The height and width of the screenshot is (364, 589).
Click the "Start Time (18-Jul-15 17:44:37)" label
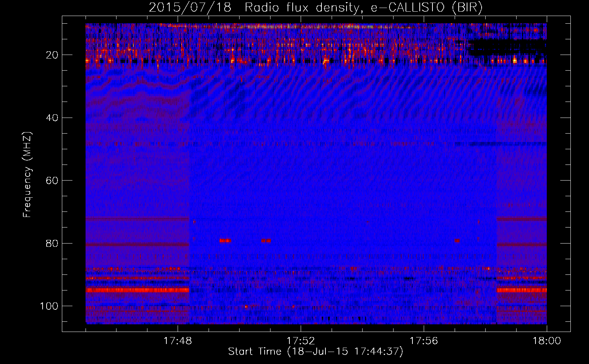(x=316, y=352)
